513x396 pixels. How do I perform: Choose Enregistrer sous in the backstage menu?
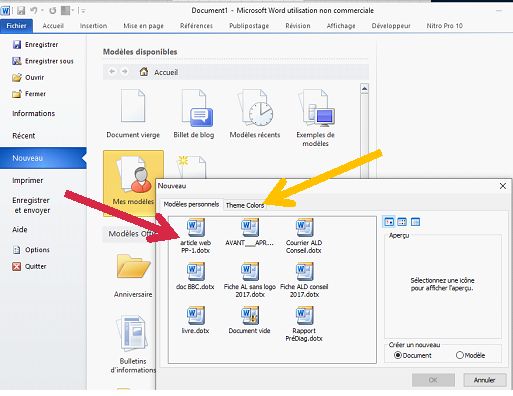tap(43, 61)
